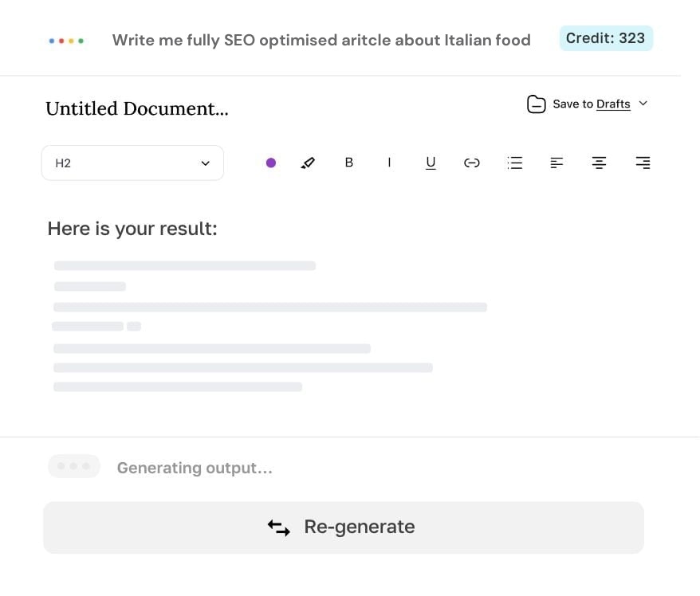Click the Untitled Document title to rename it
700x596 pixels.
pos(136,108)
